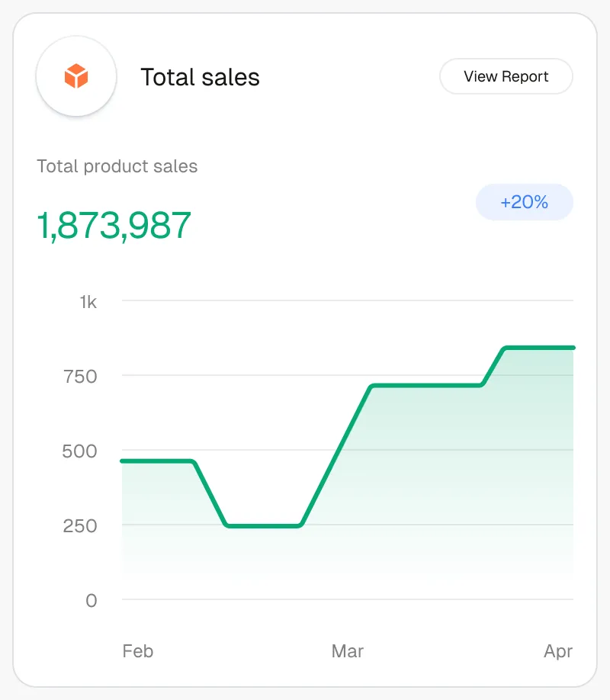Click the steep rising segment of the line
The width and height of the screenshot is (610, 700).
point(335,455)
